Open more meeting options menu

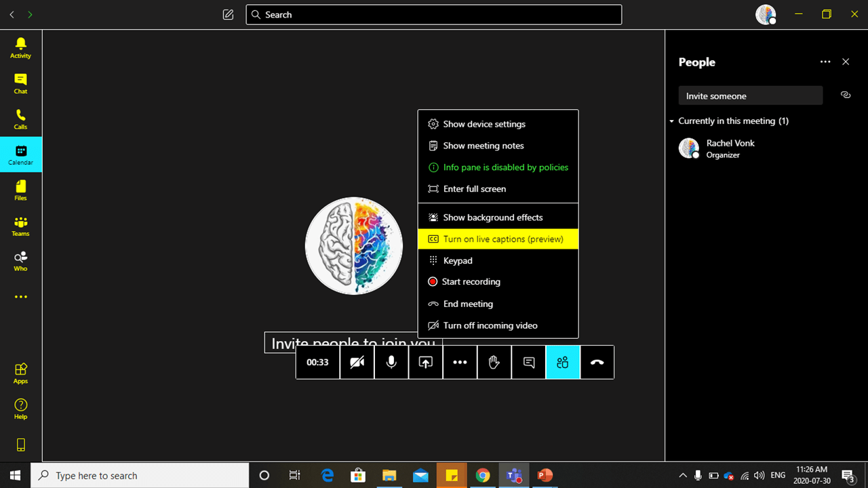(460, 362)
